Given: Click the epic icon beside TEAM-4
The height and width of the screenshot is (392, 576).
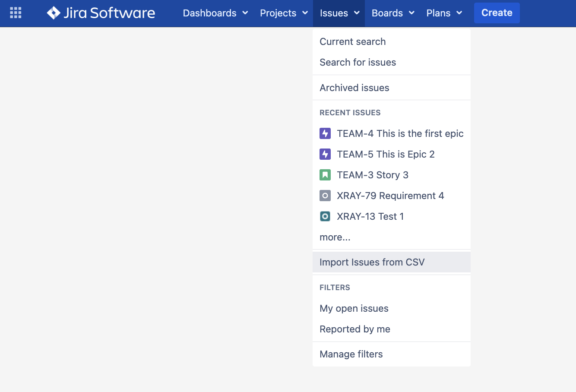Looking at the screenshot, I should pos(325,133).
